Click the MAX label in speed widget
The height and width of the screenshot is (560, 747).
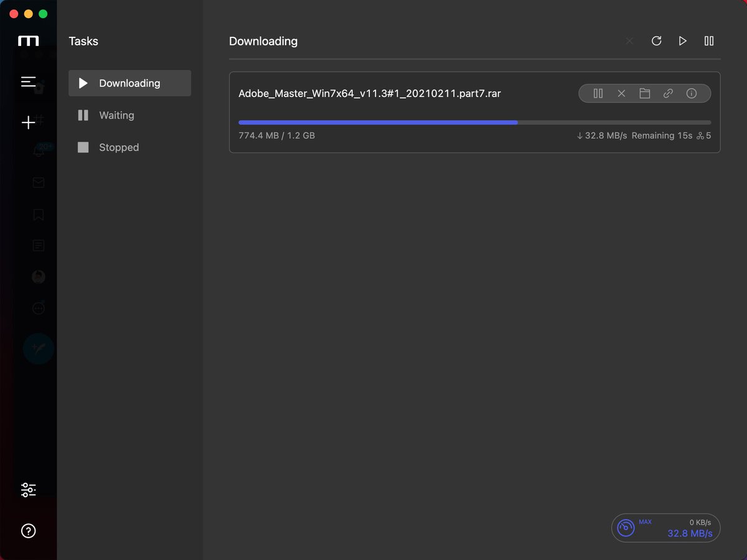(645, 522)
